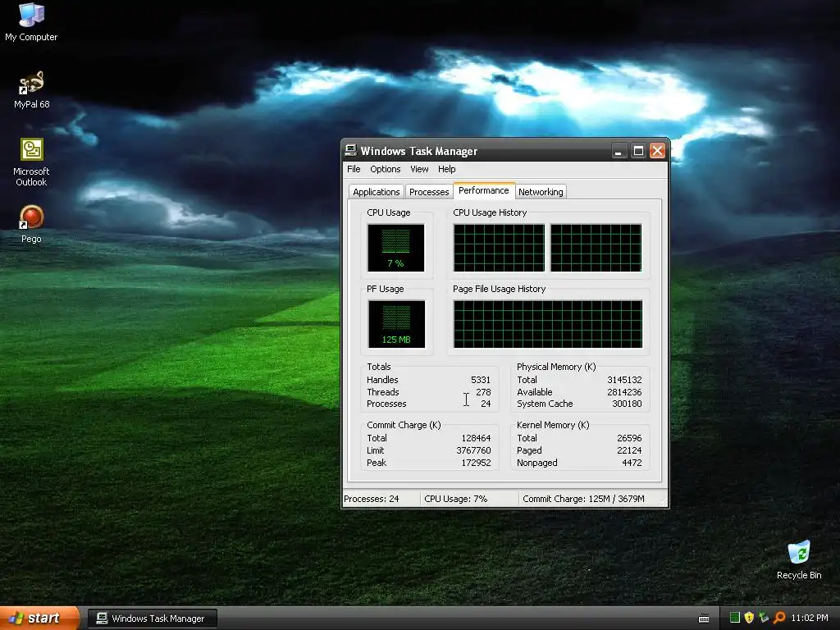Click the taskbar clock showing 11:02 PM
Screen dimensions: 840x630
pyautogui.click(x=810, y=618)
